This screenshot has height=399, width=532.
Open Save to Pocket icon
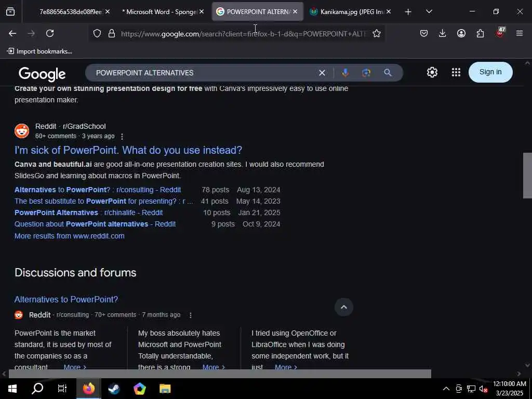424,33
